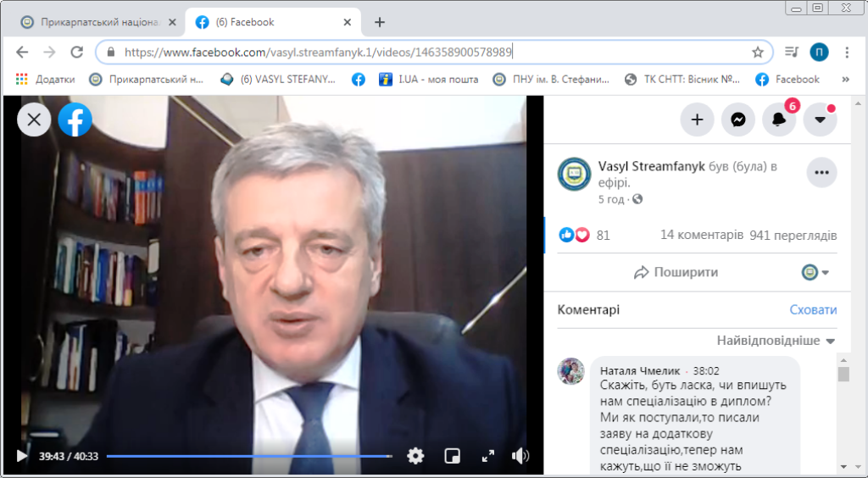Bookmark this page with the star icon
868x478 pixels.
[x=757, y=52]
